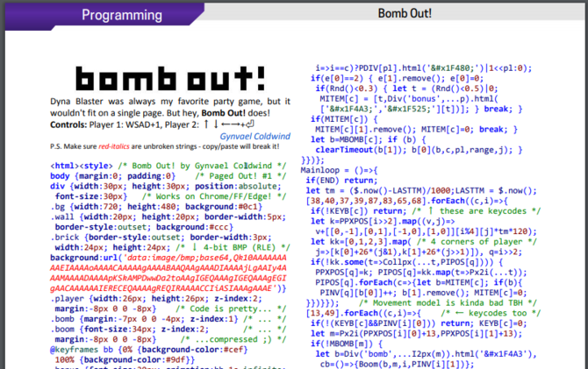Viewport: 588px width, 369px height.
Task: Click the "if(!MBOMB[m]) {" code line
Action: coord(346,344)
